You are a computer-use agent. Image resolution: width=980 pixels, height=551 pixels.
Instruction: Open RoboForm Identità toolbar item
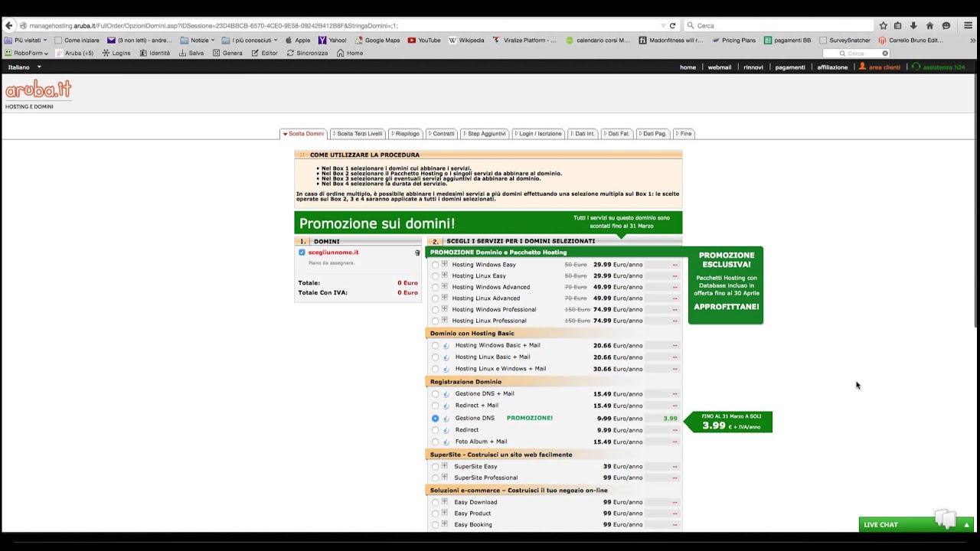[x=154, y=53]
